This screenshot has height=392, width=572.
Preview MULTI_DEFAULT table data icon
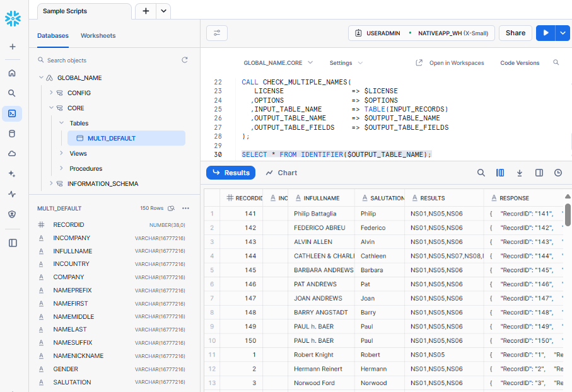171,208
